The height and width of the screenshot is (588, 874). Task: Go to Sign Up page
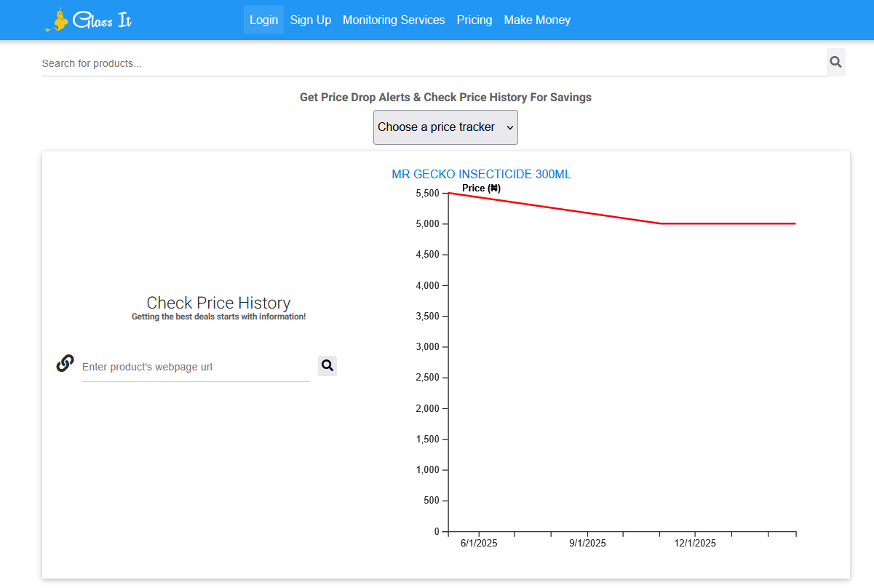pos(311,20)
